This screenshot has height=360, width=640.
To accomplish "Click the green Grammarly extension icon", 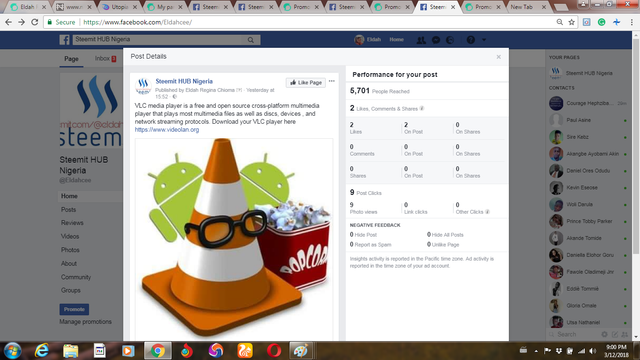I will coord(602,22).
